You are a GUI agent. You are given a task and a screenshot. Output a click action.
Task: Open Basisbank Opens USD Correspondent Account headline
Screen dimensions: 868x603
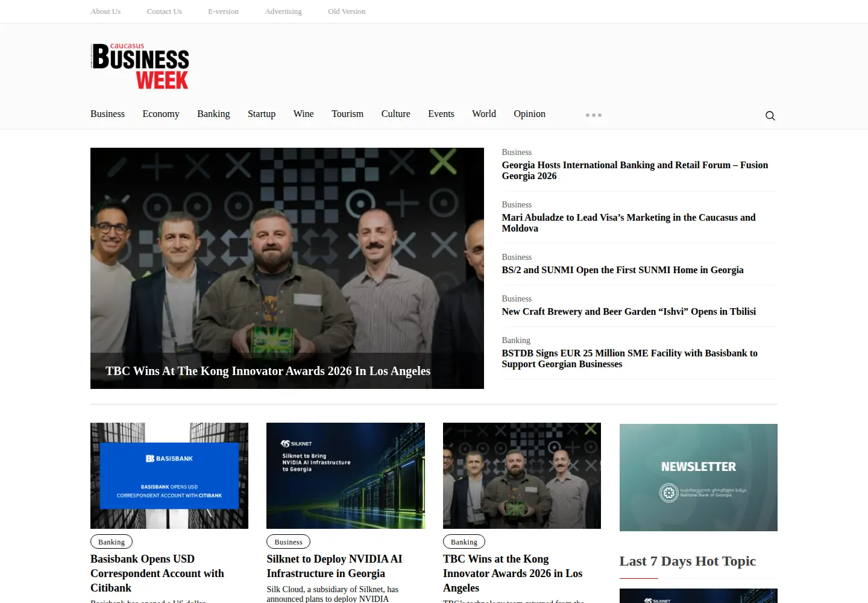157,573
